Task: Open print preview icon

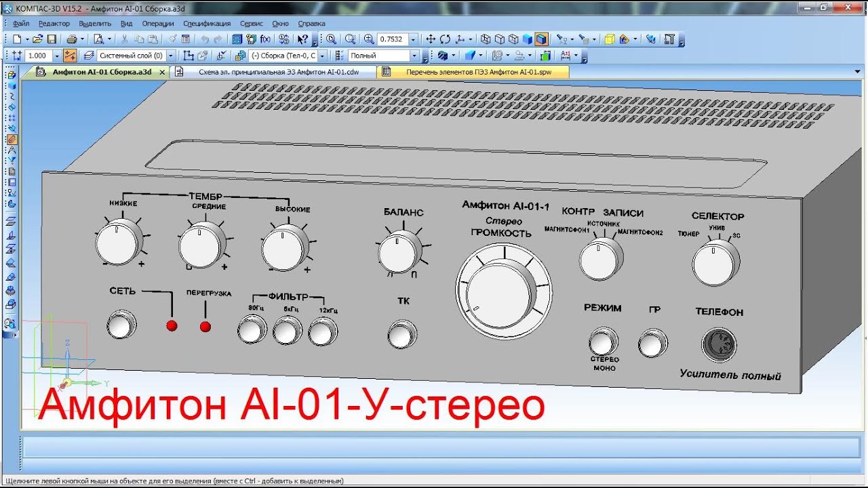Action: (x=99, y=39)
